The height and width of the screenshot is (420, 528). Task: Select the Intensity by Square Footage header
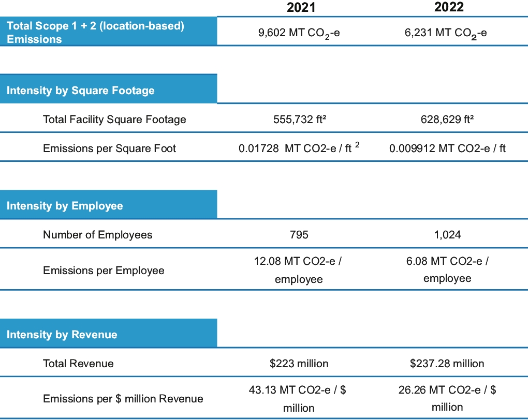81,91
